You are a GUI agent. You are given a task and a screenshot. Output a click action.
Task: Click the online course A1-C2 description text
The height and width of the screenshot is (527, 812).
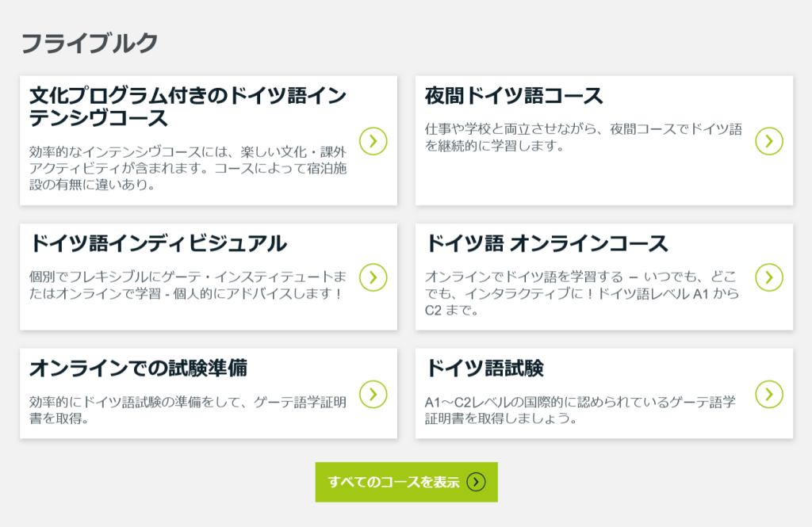click(x=571, y=289)
